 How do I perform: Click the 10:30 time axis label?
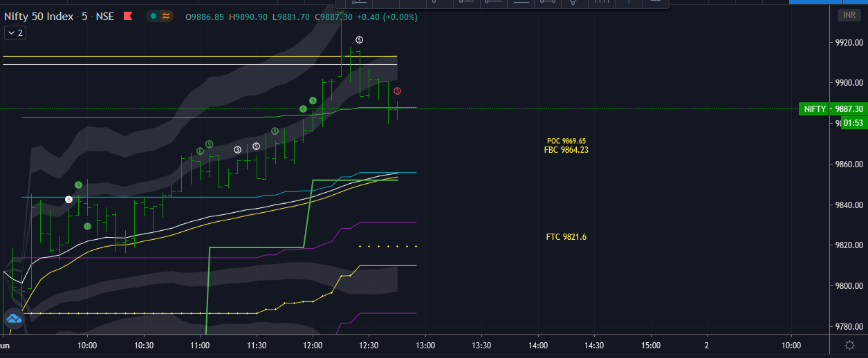[x=143, y=345]
